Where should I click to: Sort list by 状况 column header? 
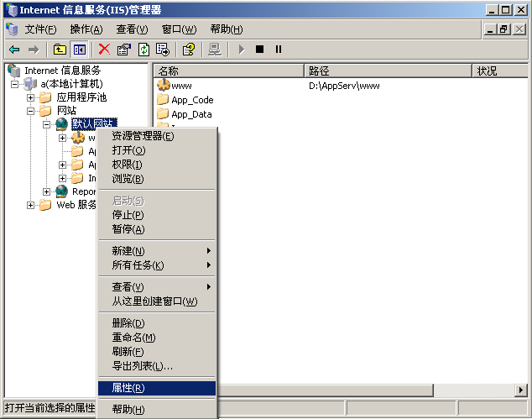tap(500, 71)
